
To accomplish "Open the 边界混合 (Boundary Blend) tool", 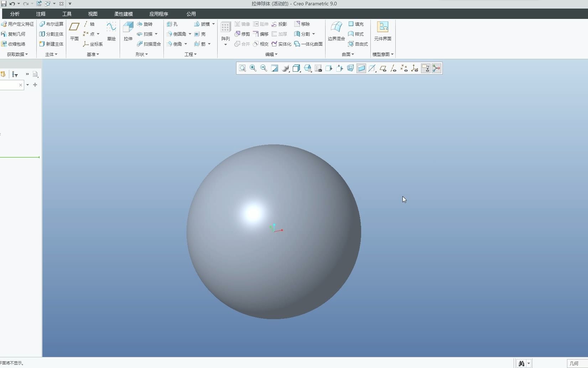I will pyautogui.click(x=336, y=31).
